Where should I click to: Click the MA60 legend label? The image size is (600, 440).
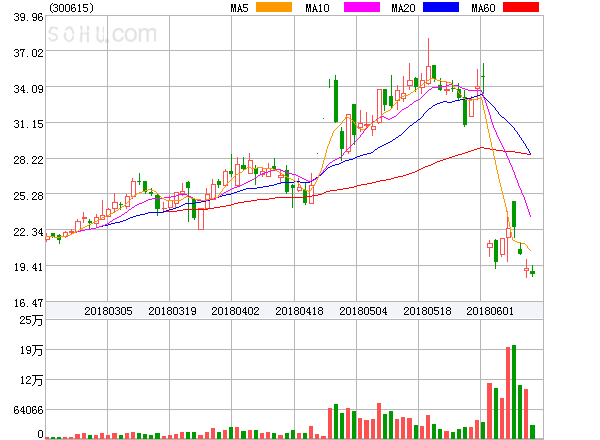[x=483, y=8]
